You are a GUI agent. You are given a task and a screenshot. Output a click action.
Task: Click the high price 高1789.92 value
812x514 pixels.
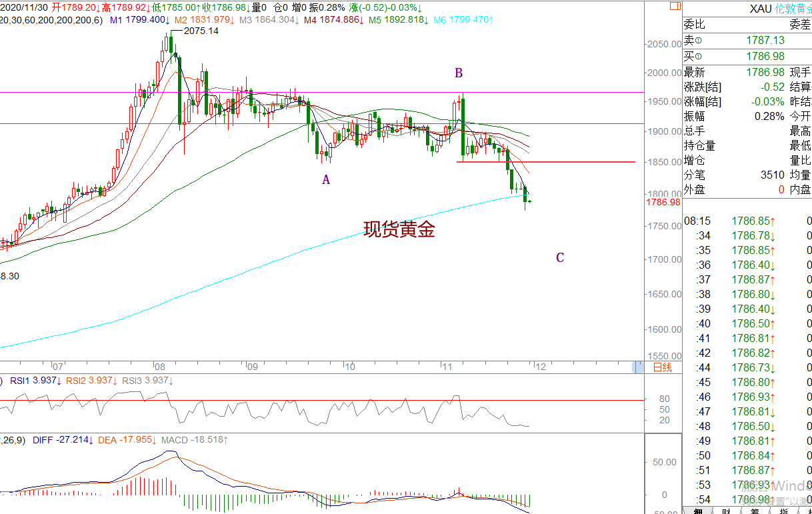point(126,7)
